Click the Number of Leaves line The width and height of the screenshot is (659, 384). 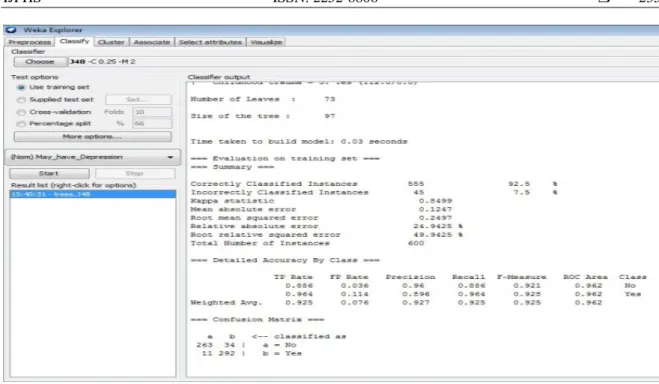263,99
